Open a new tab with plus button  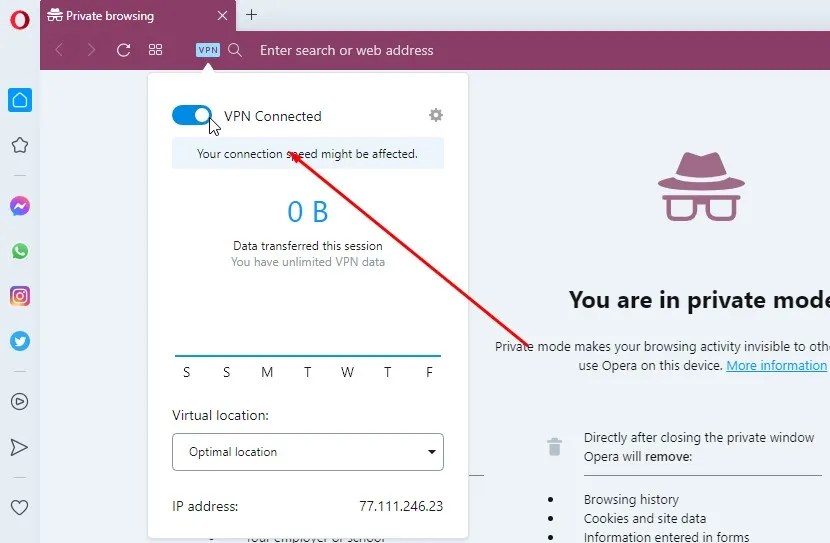251,15
